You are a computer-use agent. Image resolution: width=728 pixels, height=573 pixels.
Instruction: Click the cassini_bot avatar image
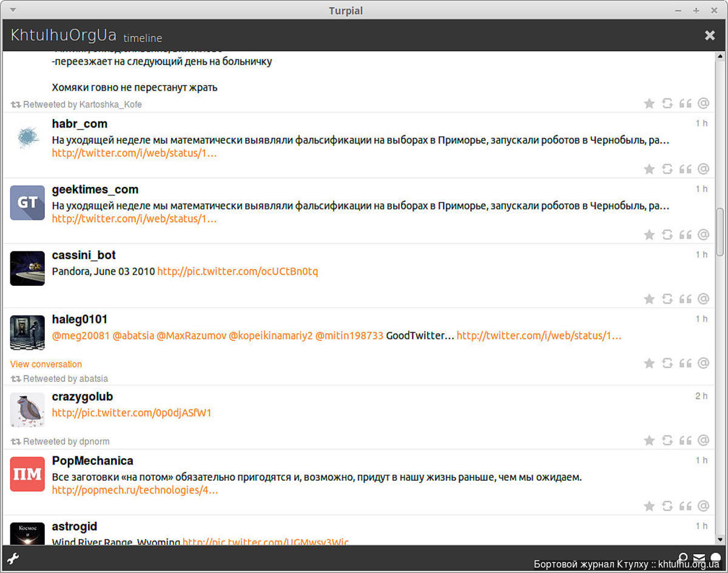(x=27, y=268)
